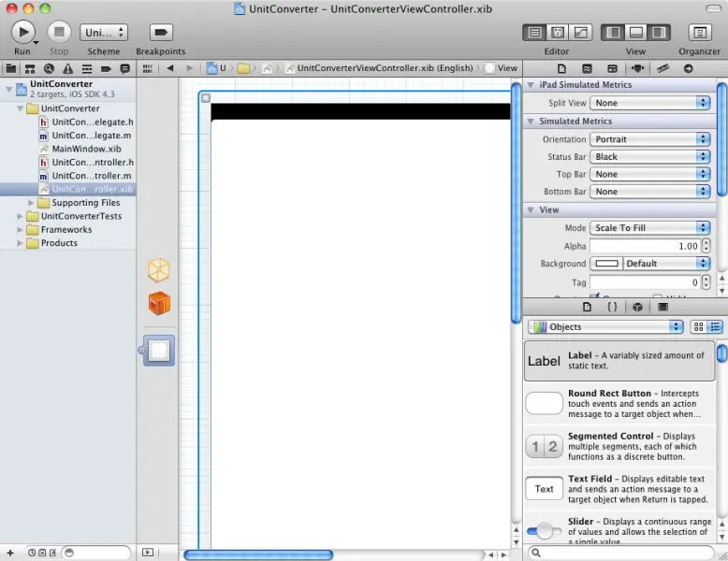The width and height of the screenshot is (728, 561).
Task: Expand the Supporting Files folder
Action: [31, 203]
